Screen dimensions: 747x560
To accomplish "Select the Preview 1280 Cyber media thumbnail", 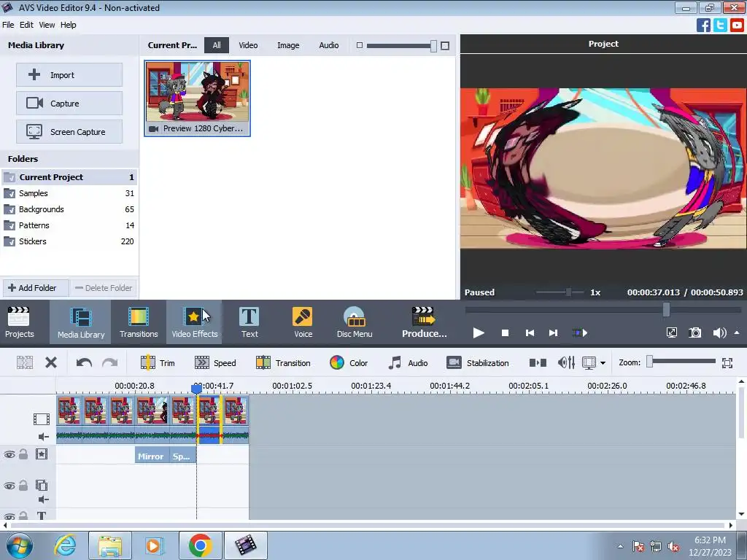I will pyautogui.click(x=197, y=98).
